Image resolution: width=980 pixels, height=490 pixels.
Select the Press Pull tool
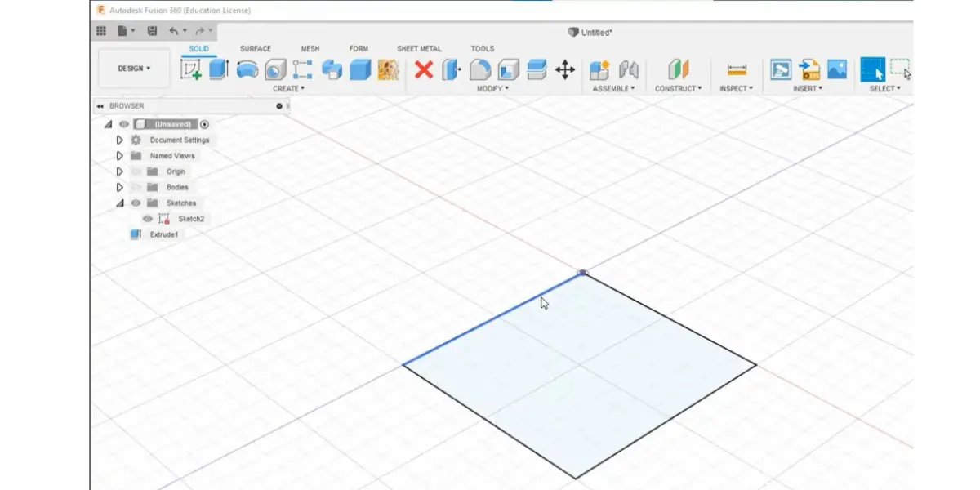click(x=452, y=69)
